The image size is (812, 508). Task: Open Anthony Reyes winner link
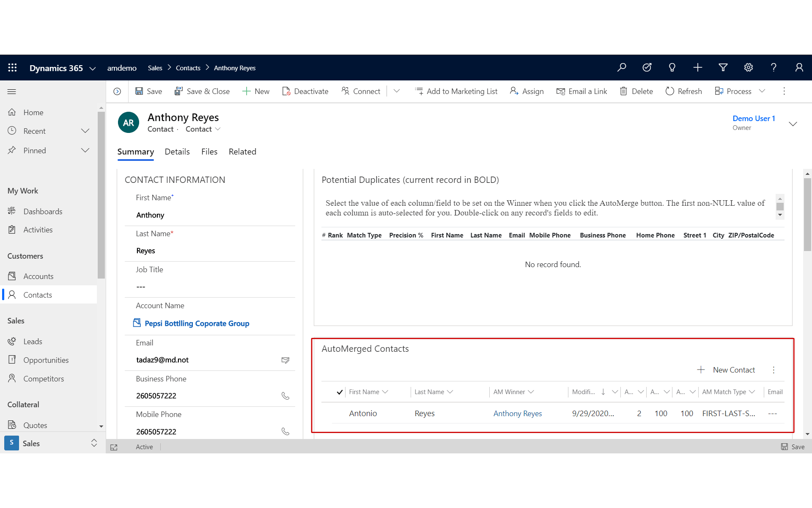[x=517, y=414]
